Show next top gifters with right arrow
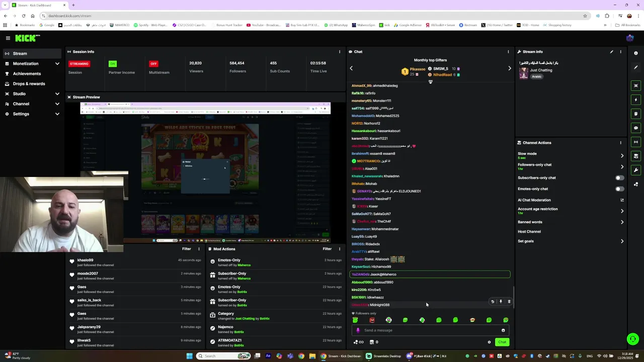644x362 pixels. point(509,68)
